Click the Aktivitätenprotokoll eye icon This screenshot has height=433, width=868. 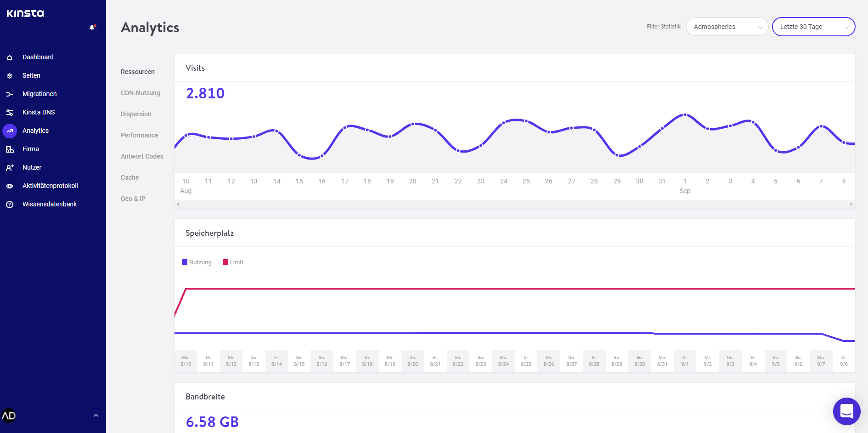(10, 186)
